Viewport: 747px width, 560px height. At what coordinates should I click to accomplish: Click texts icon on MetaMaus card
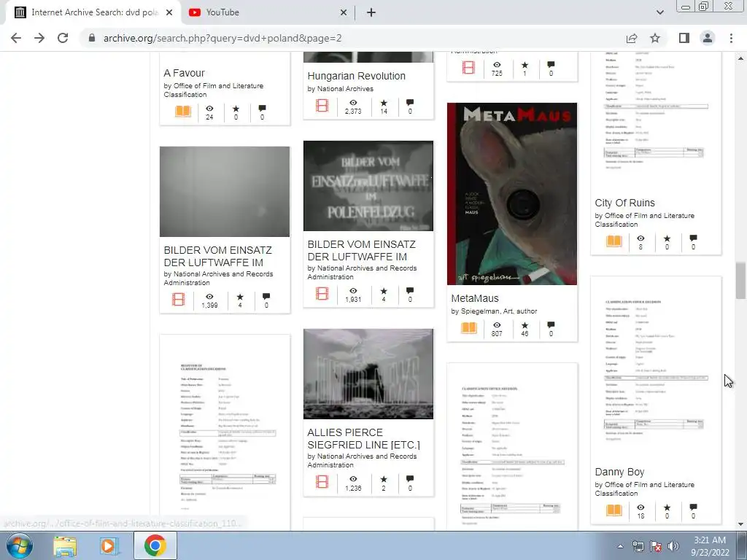coord(469,327)
